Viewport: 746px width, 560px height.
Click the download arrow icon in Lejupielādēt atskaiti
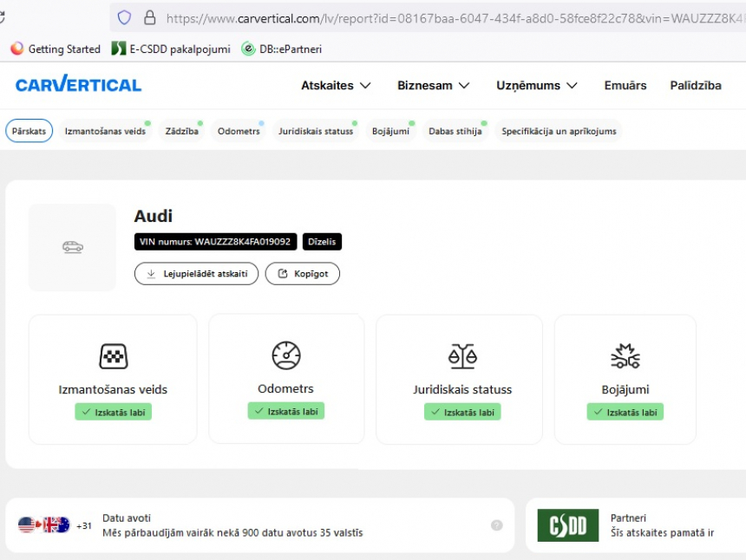151,274
